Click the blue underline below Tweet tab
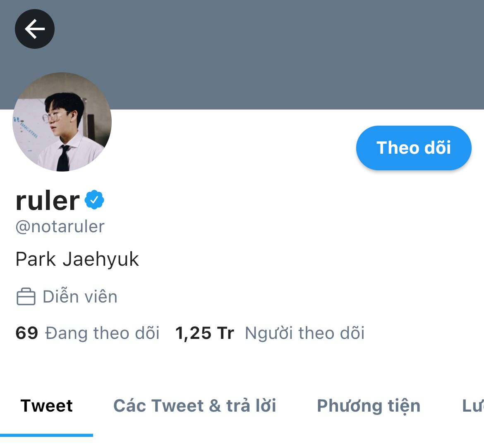 tap(47, 435)
